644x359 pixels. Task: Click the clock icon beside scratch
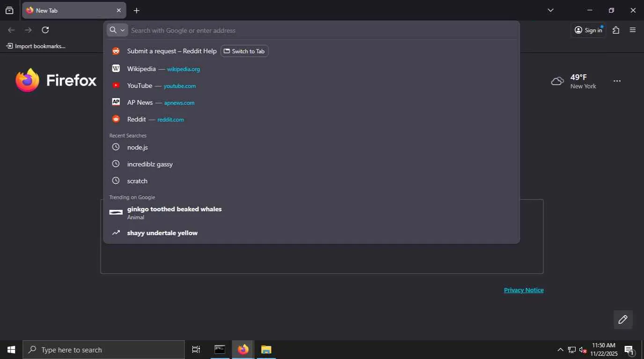click(x=116, y=181)
